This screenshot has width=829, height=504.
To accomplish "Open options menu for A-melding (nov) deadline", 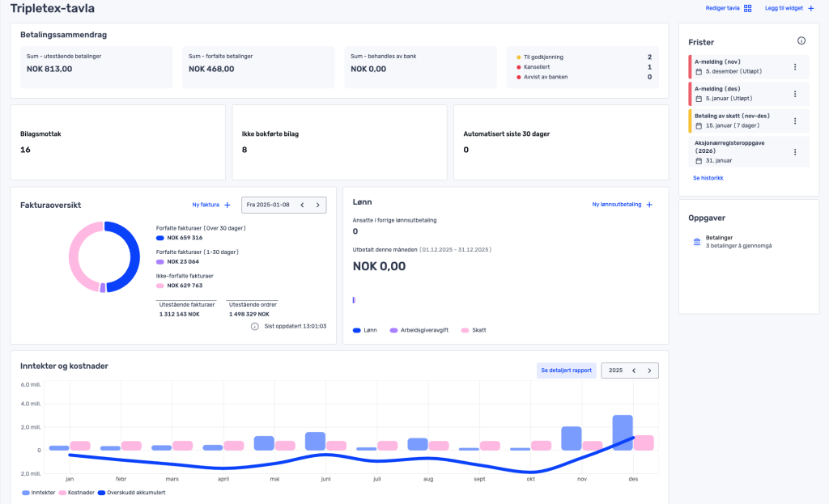I will pyautogui.click(x=795, y=67).
